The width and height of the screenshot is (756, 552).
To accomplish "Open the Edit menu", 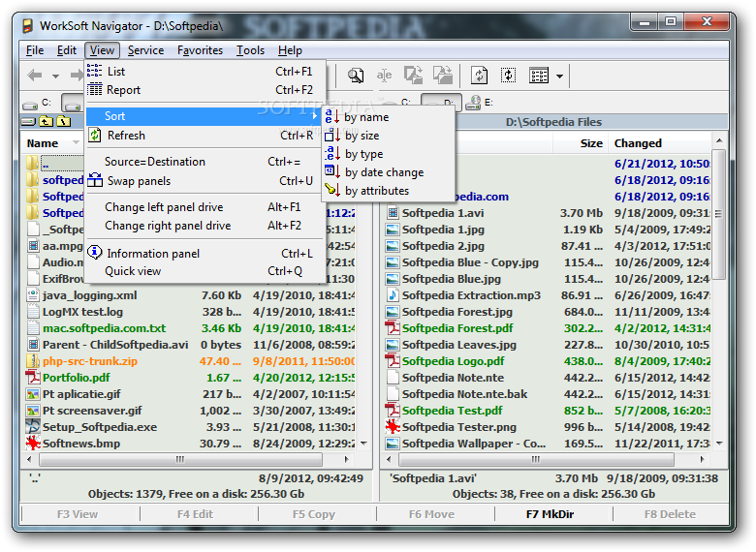I will coord(67,50).
